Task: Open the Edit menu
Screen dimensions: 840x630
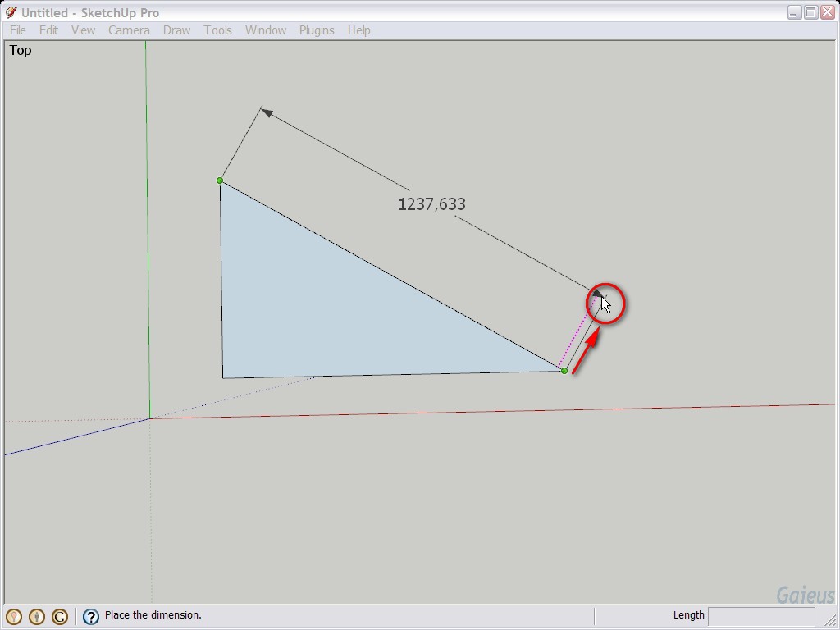Action: (x=48, y=30)
